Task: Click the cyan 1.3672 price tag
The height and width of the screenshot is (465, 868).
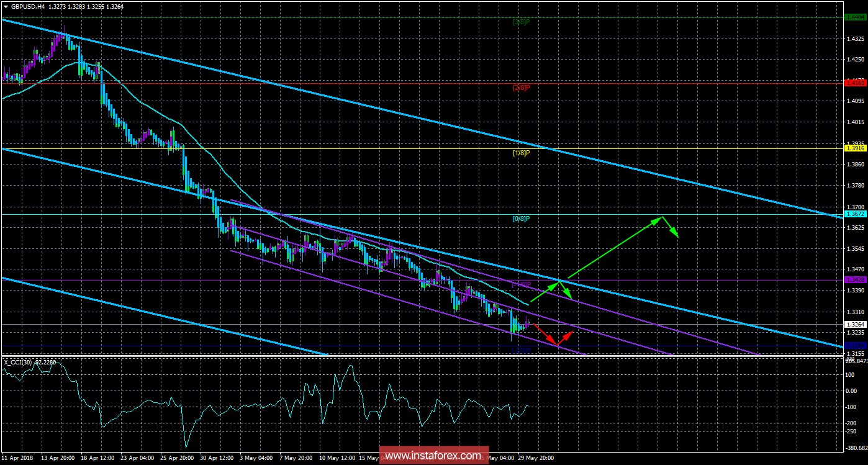Action: pyautogui.click(x=855, y=214)
